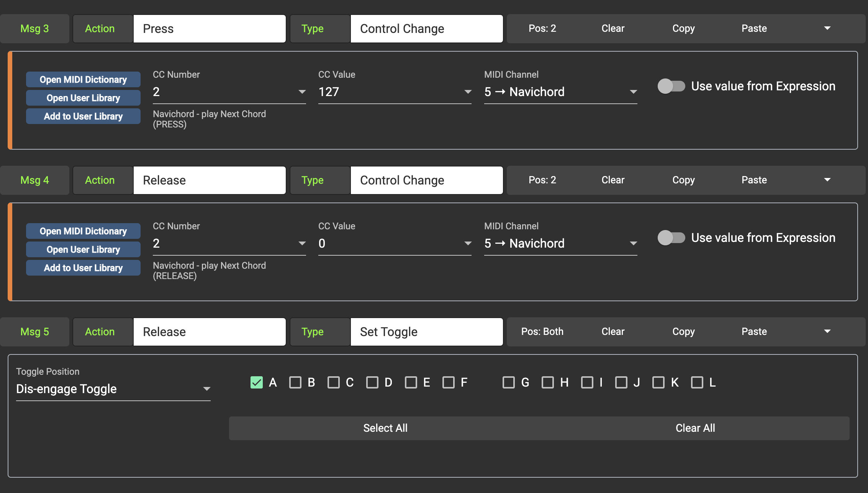Viewport: 868px width, 493px height.
Task: Click Msg 5 Pos: Both item
Action: click(542, 331)
